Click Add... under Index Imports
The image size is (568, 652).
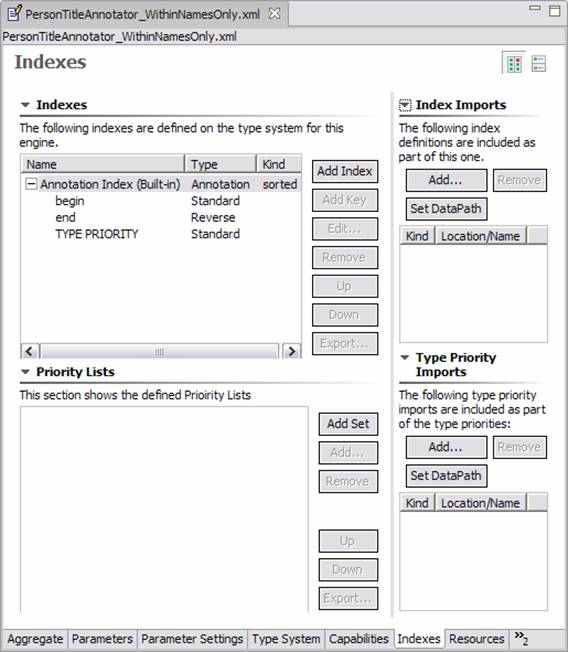point(446,180)
